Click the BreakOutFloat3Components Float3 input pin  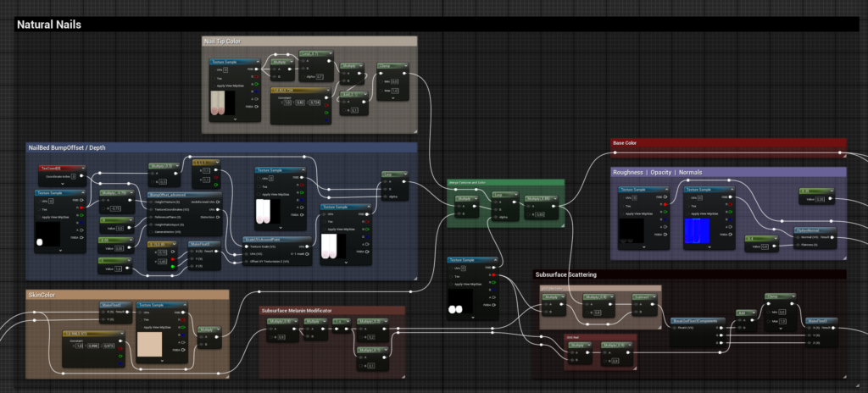point(676,329)
